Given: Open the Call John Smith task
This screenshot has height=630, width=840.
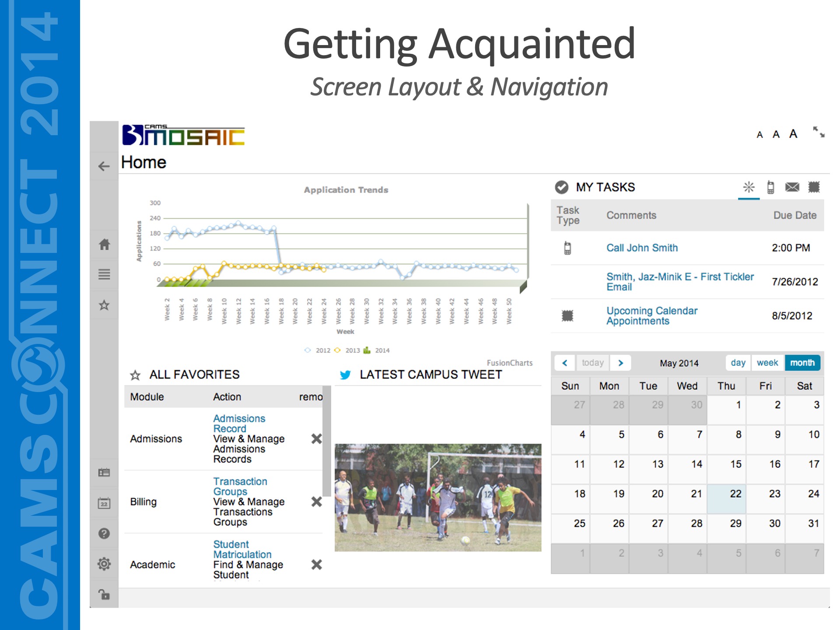Looking at the screenshot, I should pos(642,248).
